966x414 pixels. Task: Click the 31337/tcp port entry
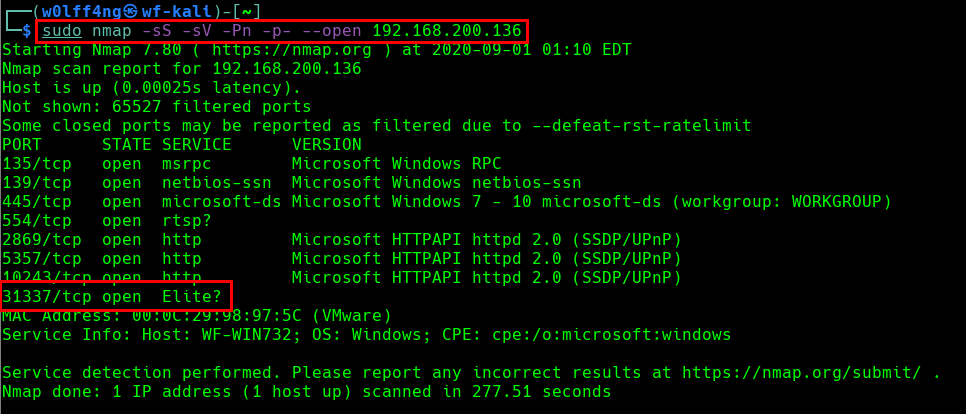point(47,296)
